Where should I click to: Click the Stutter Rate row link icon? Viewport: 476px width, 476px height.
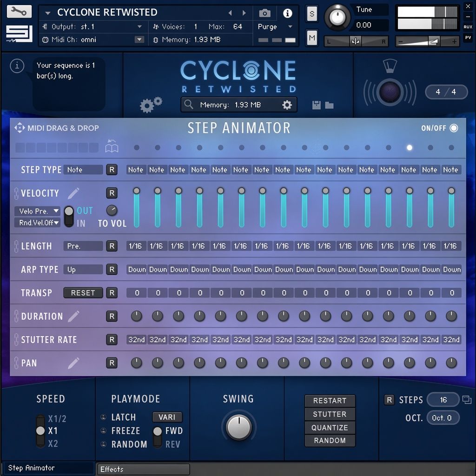tap(16, 339)
